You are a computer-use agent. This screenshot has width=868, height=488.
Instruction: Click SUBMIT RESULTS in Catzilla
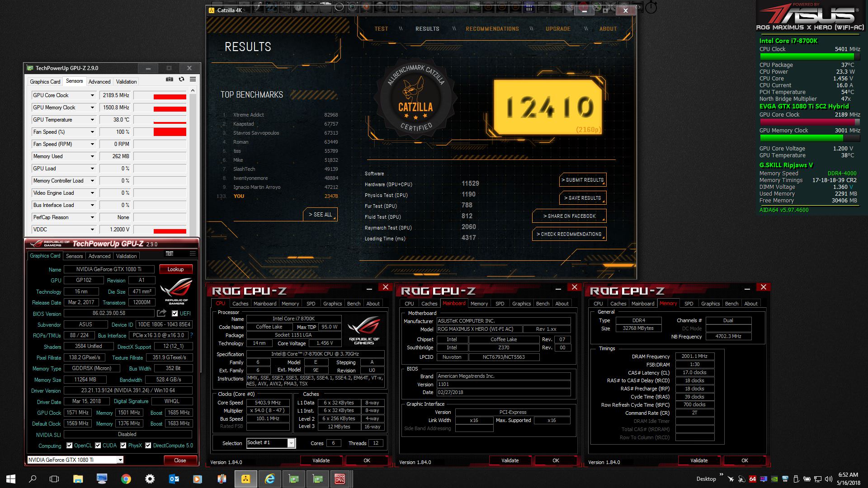tap(583, 180)
